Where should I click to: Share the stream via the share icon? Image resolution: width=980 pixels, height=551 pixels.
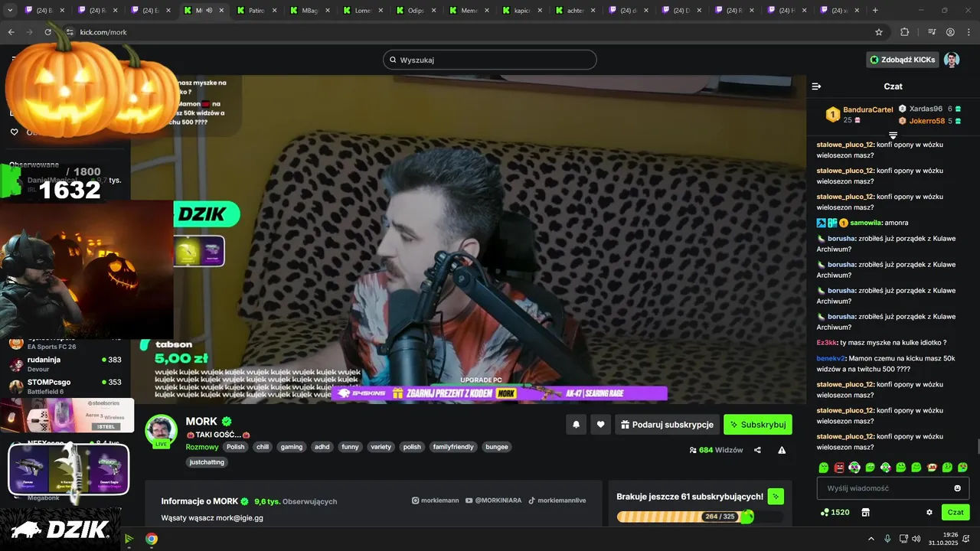tap(757, 450)
